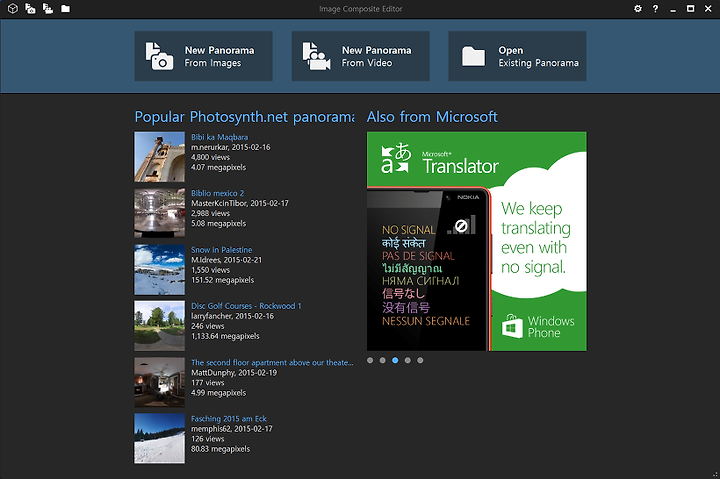Open settings via the gear icon
The height and width of the screenshot is (479, 720).
[638, 8]
